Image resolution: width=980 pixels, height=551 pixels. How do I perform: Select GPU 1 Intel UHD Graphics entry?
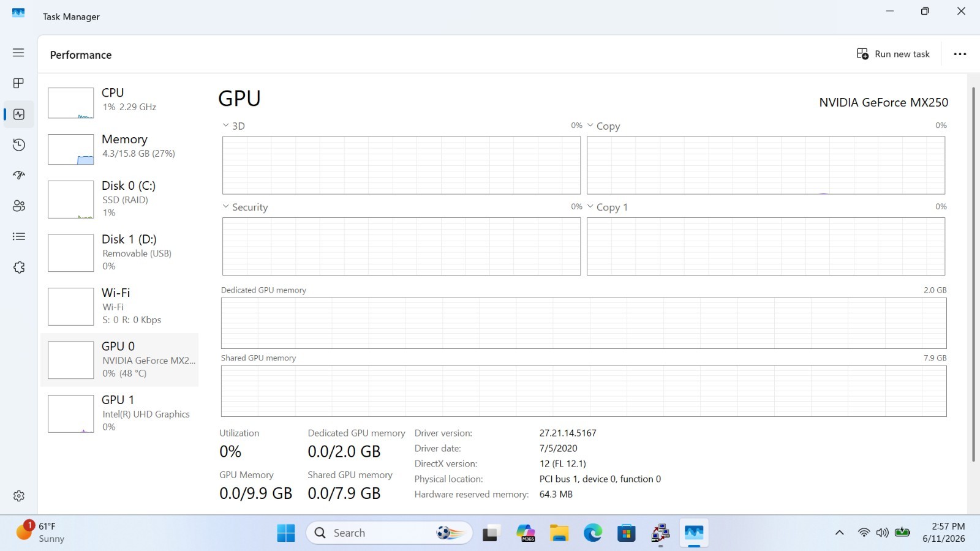[119, 413]
